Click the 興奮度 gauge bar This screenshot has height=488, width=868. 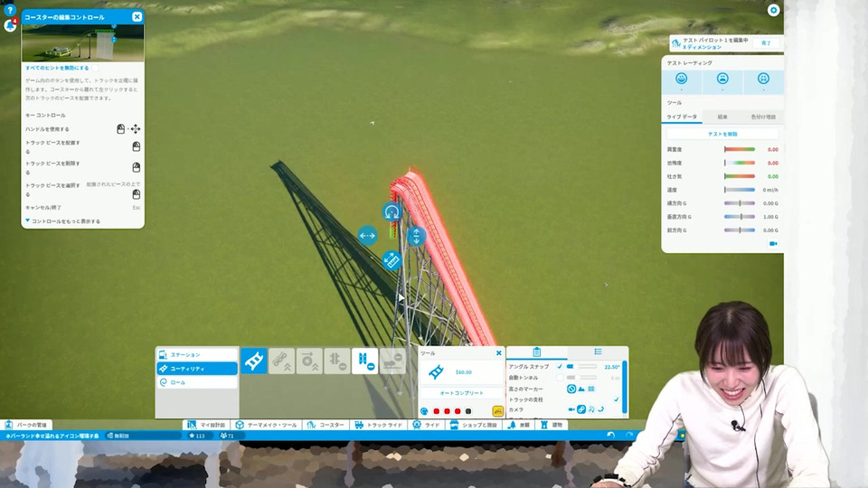(x=740, y=149)
